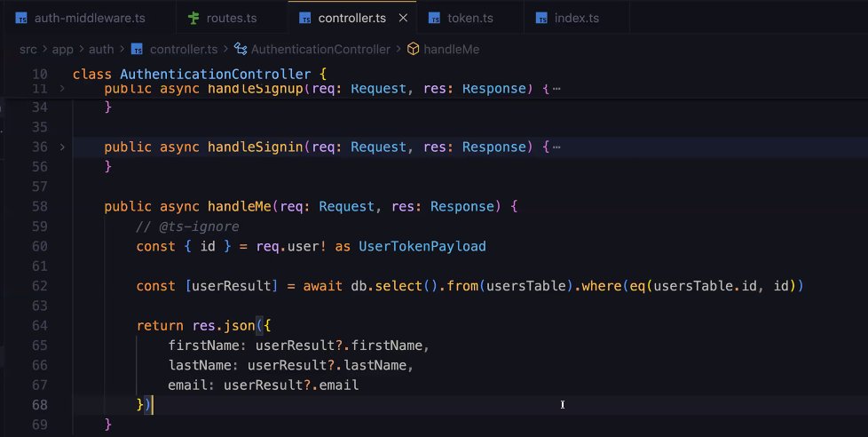Click the src breadcrumb segment
This screenshot has height=437, width=868.
28,49
